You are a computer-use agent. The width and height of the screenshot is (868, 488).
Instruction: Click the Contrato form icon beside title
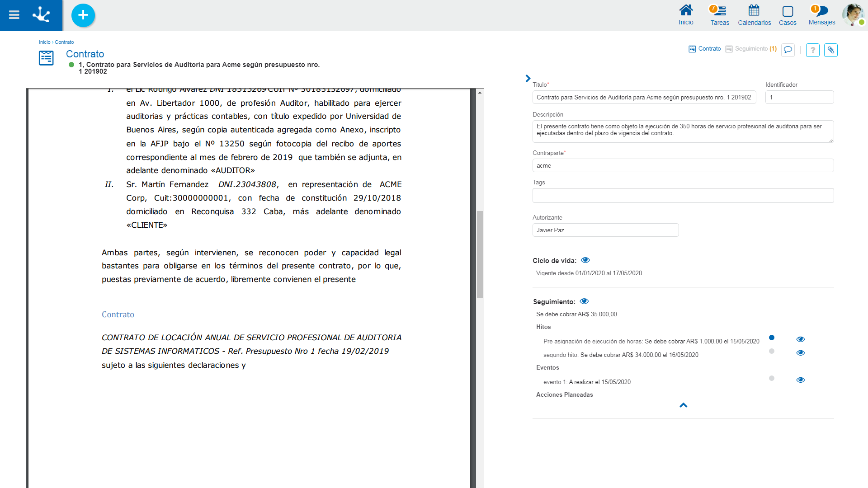tap(46, 58)
